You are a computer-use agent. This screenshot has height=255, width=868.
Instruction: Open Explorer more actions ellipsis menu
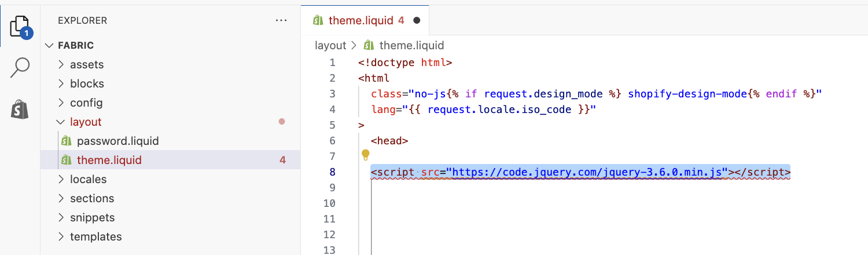(281, 20)
